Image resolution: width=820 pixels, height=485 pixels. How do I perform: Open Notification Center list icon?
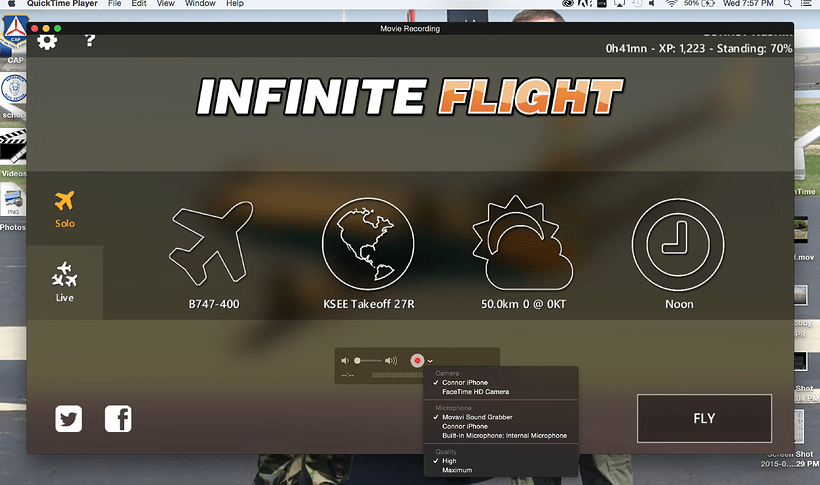tap(806, 3)
